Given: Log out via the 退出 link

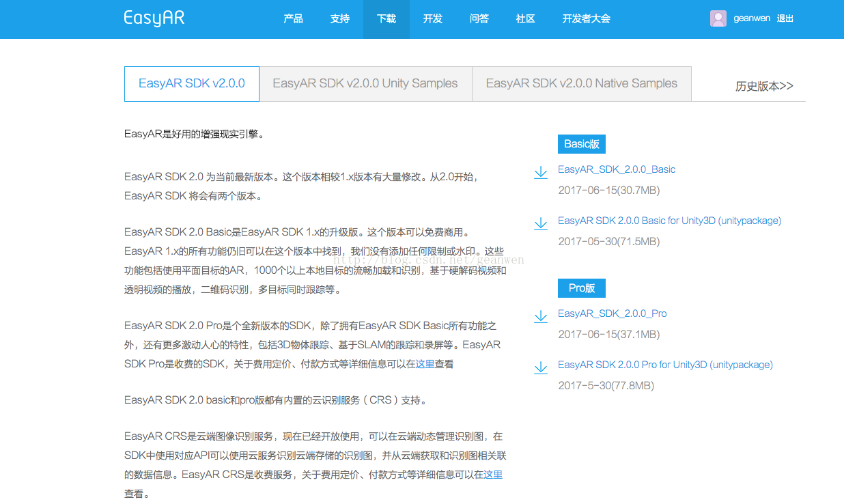Looking at the screenshot, I should (x=785, y=18).
